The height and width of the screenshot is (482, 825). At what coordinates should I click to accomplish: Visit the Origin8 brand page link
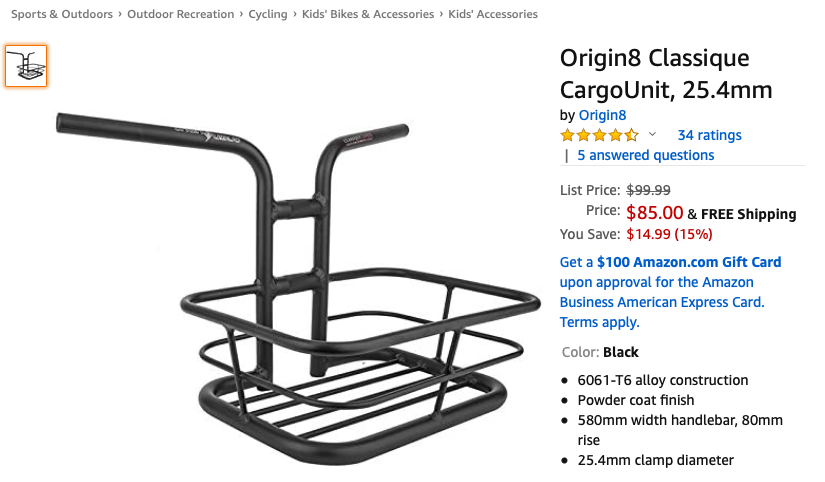602,114
